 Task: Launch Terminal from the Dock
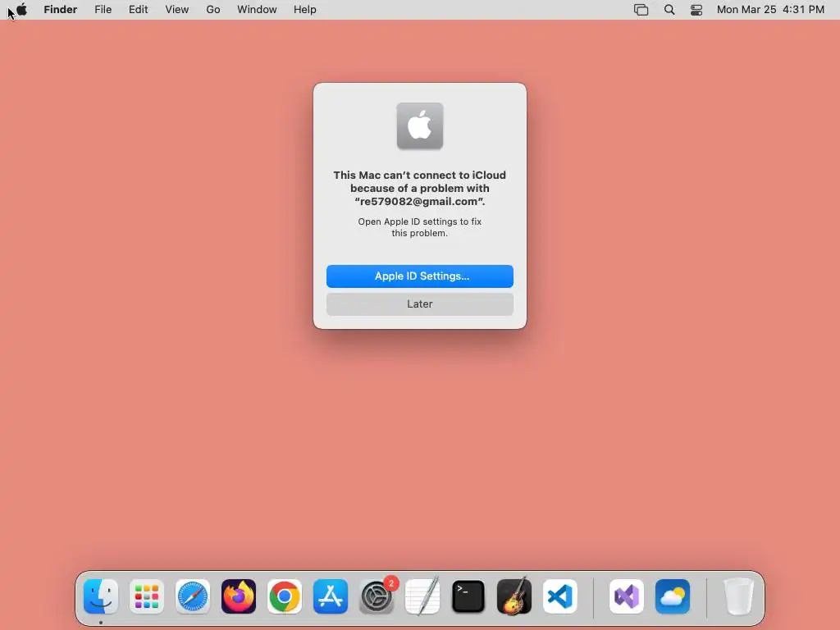(x=468, y=596)
